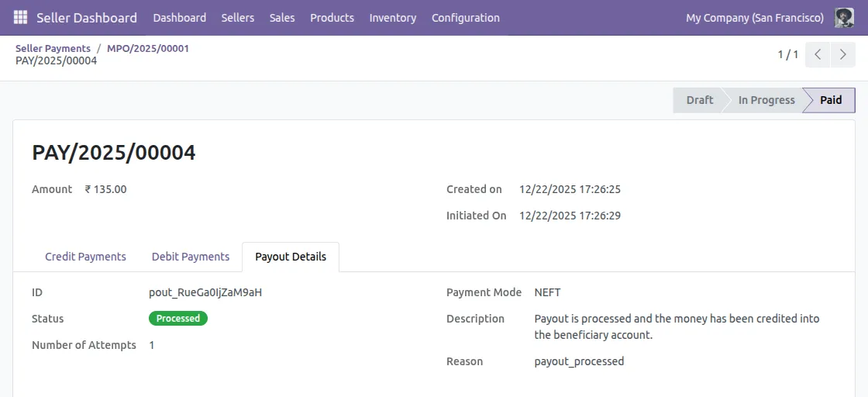Open MPO/2025/00001 breadcrumb link

[148, 49]
